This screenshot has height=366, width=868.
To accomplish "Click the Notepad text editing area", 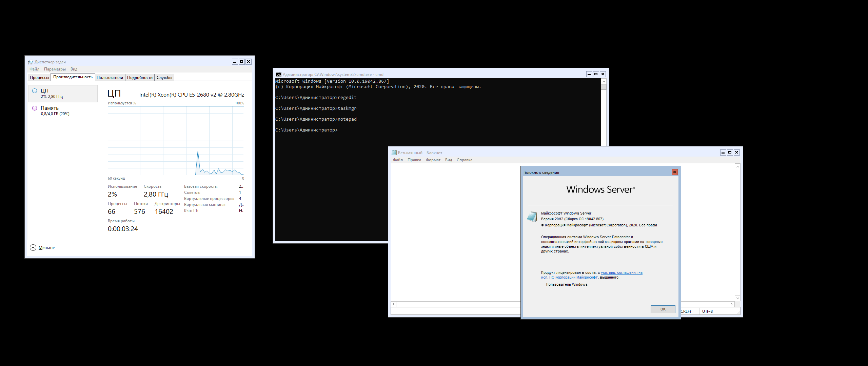I will 455,232.
